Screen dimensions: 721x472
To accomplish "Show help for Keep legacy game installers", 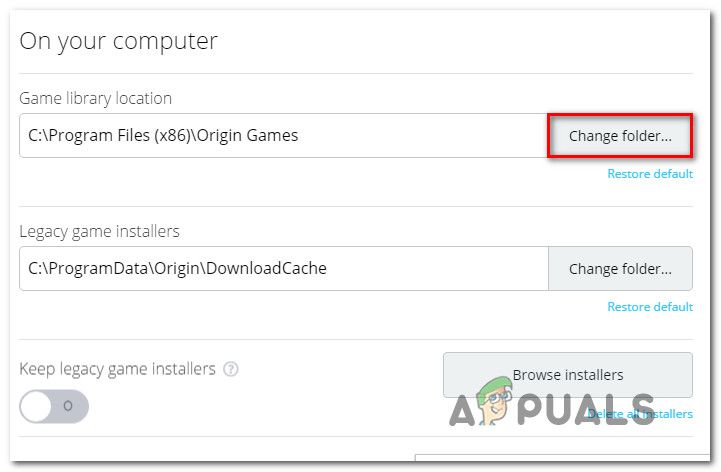I will [x=231, y=369].
